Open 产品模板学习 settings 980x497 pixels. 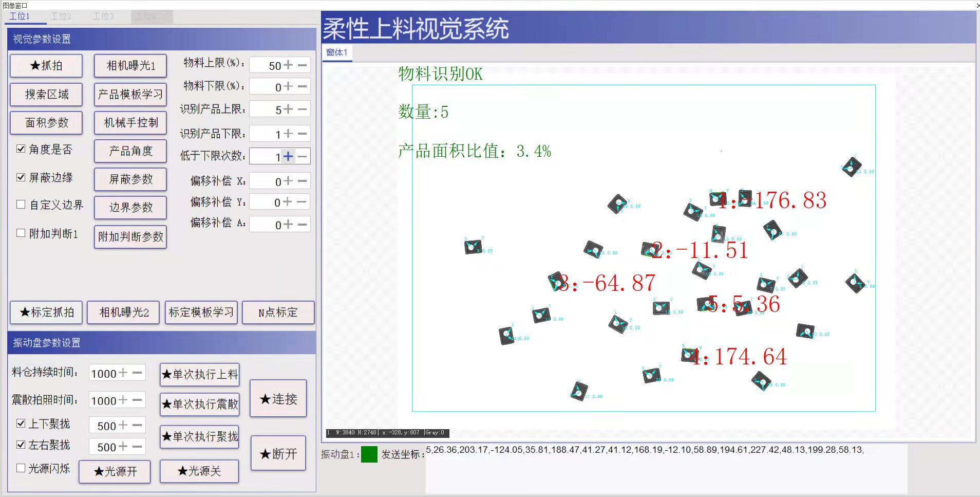130,95
